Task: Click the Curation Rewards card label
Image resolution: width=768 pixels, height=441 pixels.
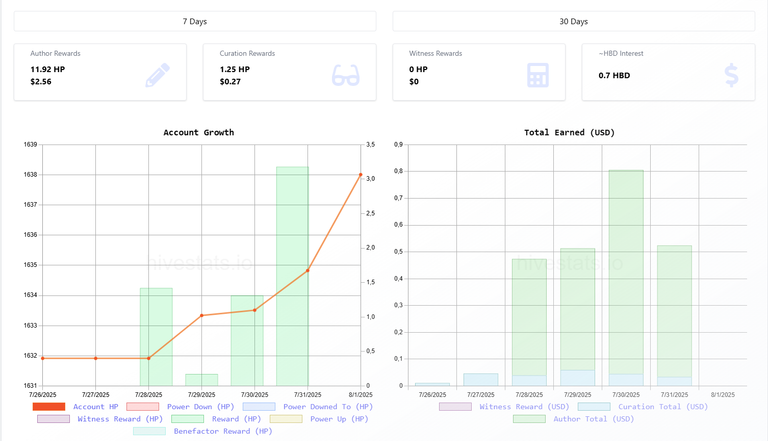Action: [247, 53]
